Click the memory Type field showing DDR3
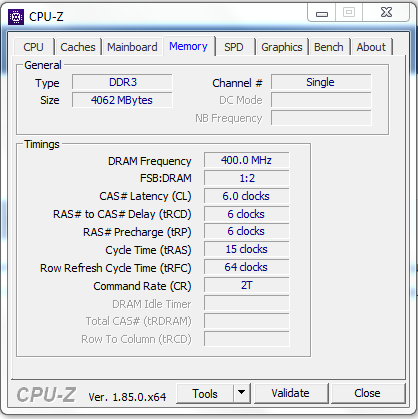The image size is (418, 419). tap(122, 82)
